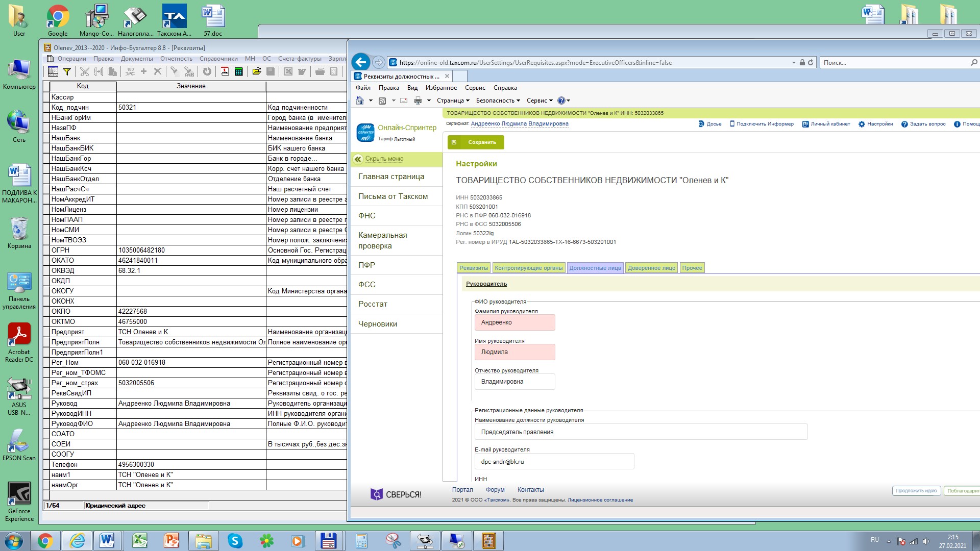Click the Фамилия руководителя input field

pos(514,322)
